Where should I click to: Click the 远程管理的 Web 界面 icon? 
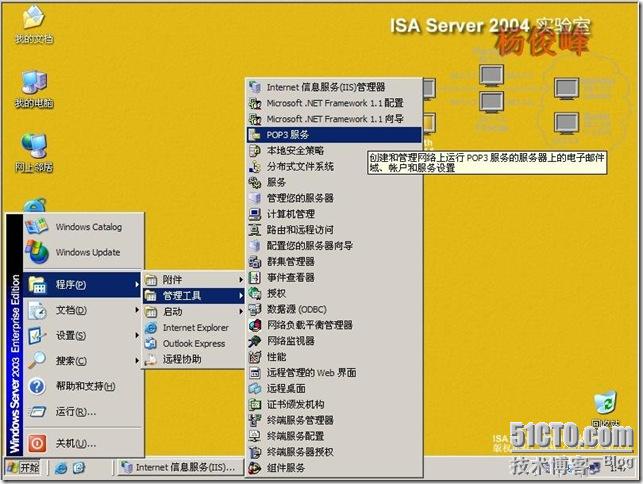255,373
